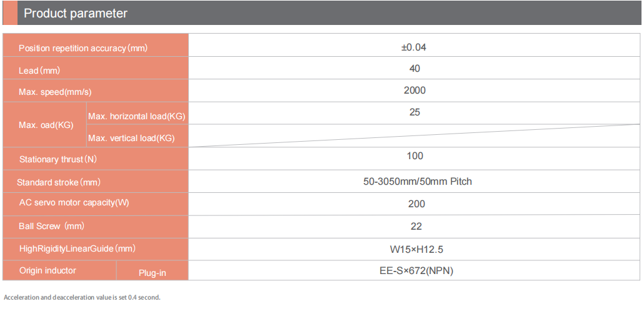644x314 pixels.
Task: Click the max speed value 2000
Action: pyautogui.click(x=415, y=91)
